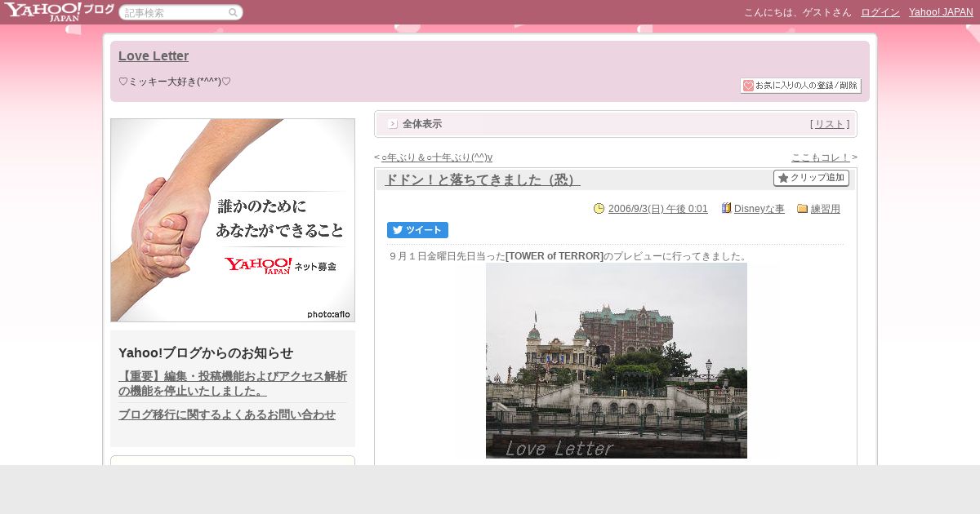Click the Disneyな事 category book icon
This screenshot has width=980, height=514.
[726, 208]
